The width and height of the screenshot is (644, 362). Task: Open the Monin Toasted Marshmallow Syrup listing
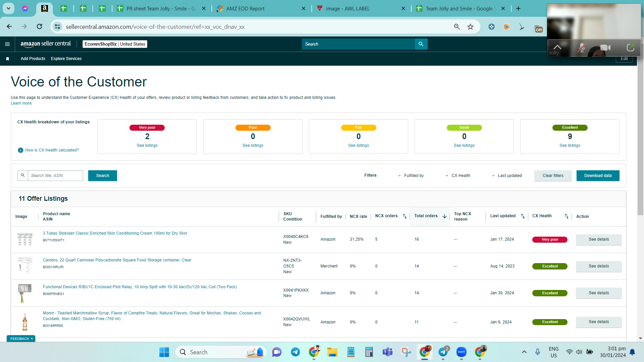point(152,316)
